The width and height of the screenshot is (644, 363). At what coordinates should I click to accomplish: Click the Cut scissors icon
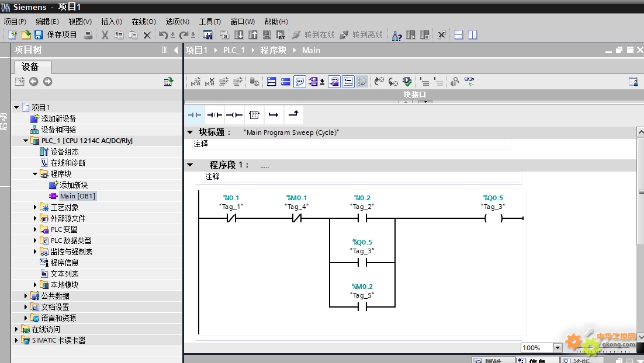coord(105,35)
